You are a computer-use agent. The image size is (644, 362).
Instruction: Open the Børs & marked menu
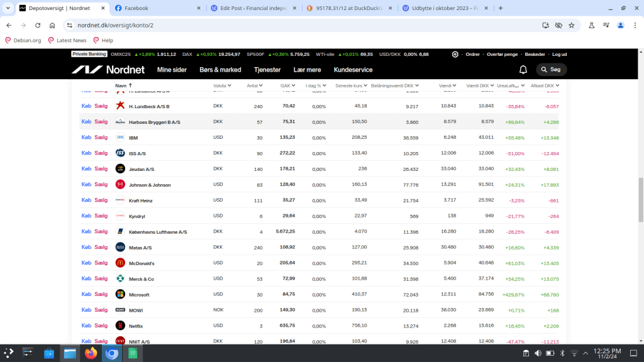pyautogui.click(x=220, y=70)
